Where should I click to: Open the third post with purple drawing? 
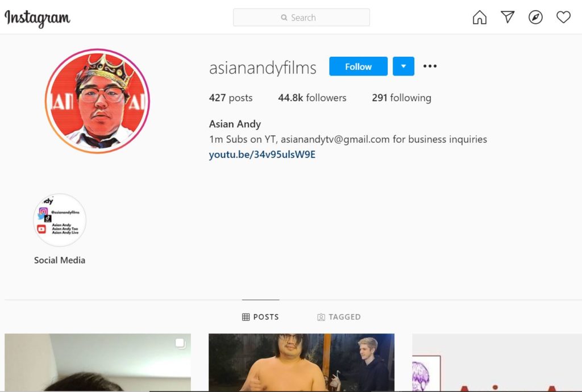[x=497, y=362]
